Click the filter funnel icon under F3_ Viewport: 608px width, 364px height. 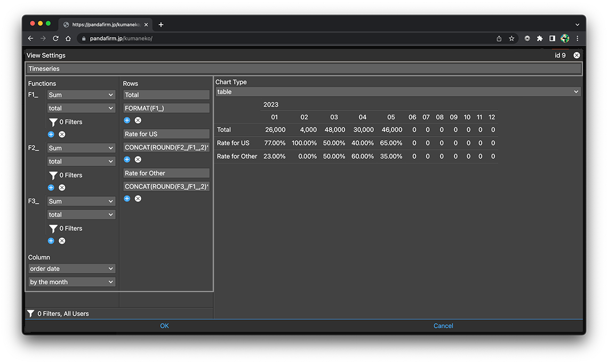[x=53, y=229]
